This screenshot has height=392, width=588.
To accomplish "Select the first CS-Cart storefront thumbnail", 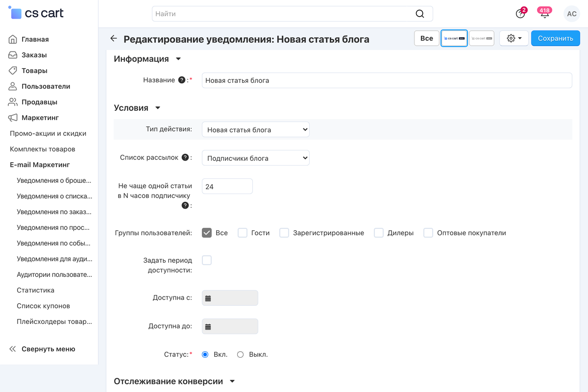I will 454,38.
